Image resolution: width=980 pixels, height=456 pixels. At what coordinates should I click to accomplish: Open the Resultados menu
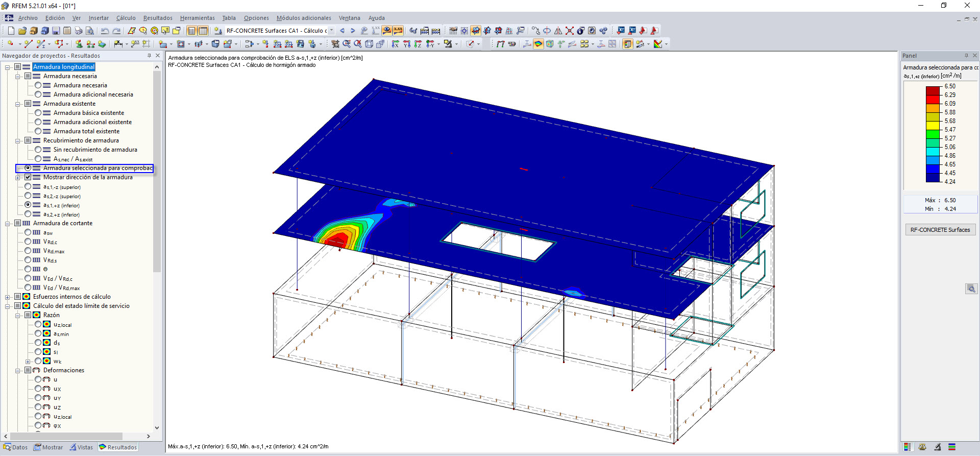pos(158,18)
